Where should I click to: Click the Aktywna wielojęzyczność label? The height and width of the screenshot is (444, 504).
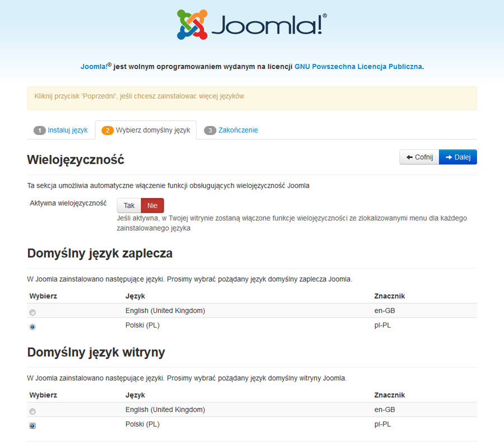pos(68,203)
